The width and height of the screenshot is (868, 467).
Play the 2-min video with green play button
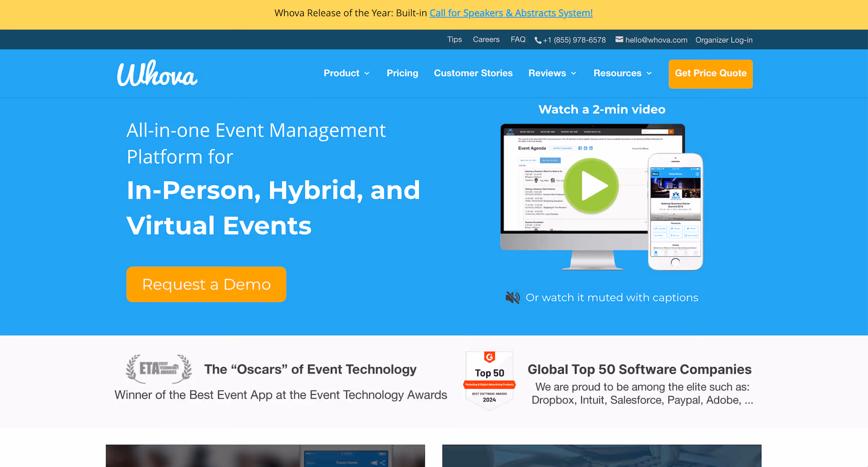pos(591,186)
